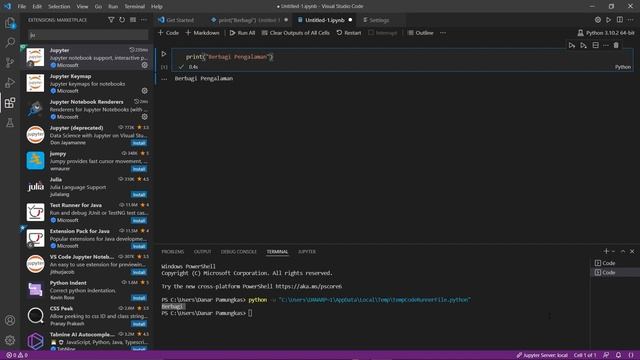The height and width of the screenshot is (360, 640).
Task: Open the Source Control view
Action: click(10, 62)
